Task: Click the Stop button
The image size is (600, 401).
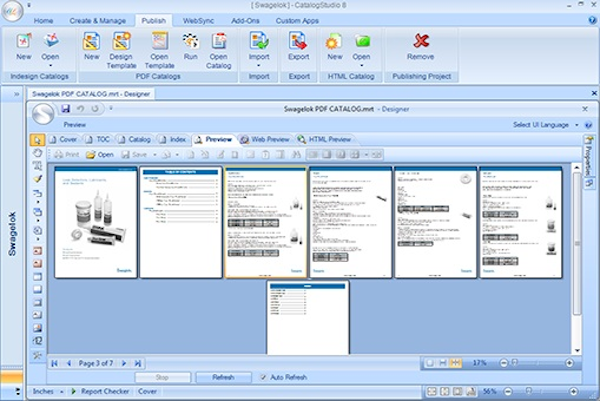Action: tap(162, 377)
